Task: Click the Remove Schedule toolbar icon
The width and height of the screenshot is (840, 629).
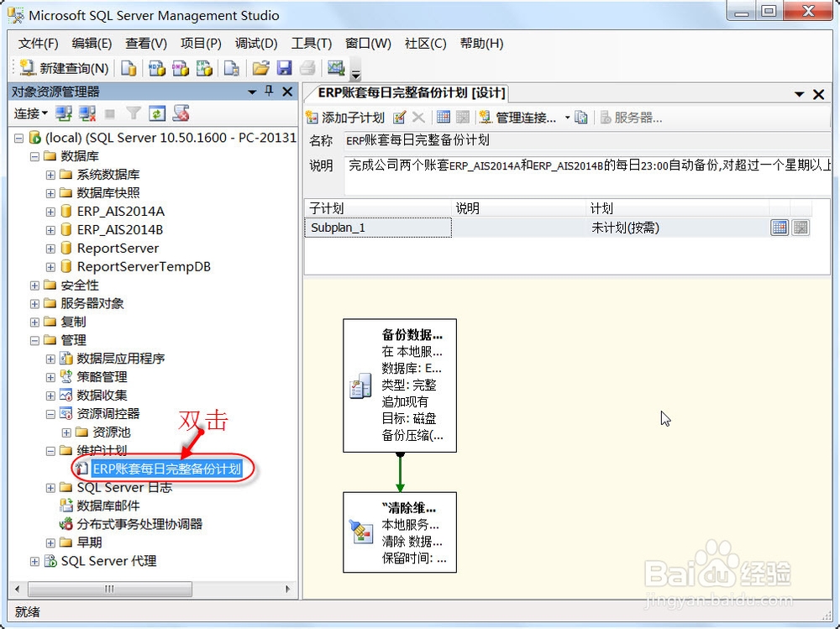Action: point(463,117)
